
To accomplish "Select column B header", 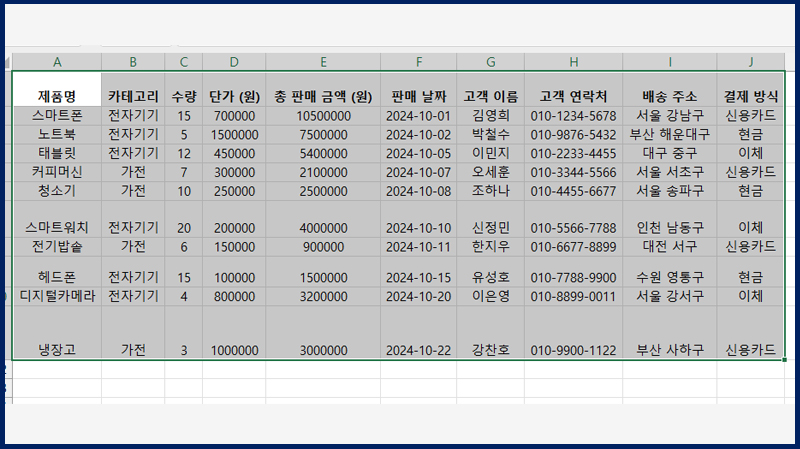I will click(x=133, y=62).
